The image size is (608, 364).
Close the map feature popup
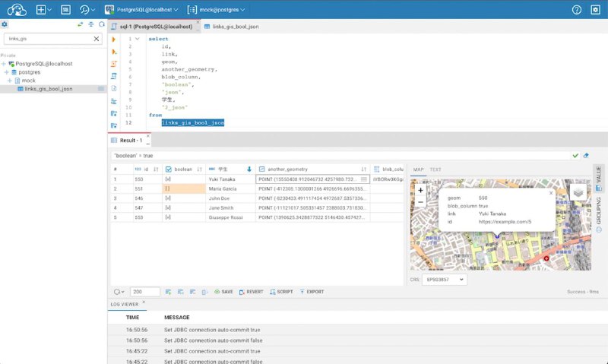tap(550, 193)
